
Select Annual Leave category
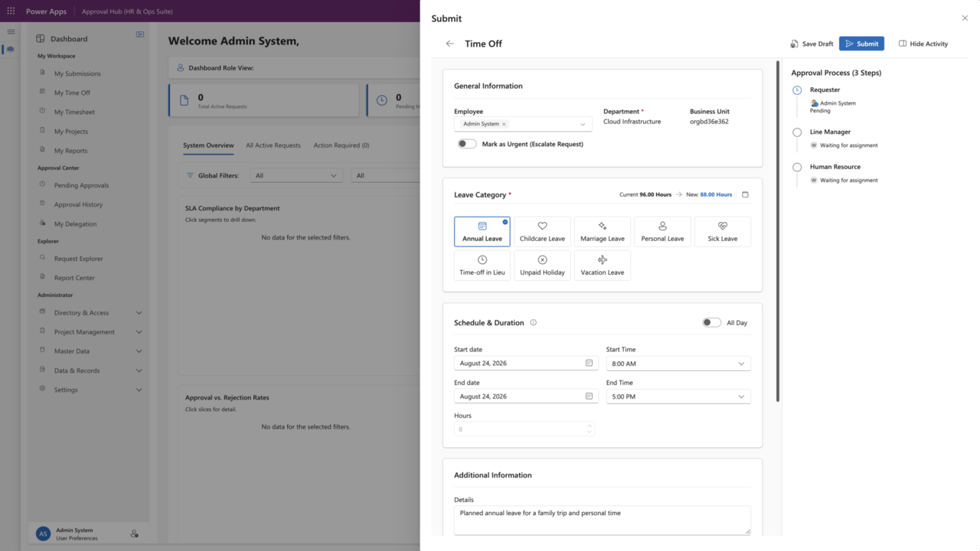[x=482, y=231]
